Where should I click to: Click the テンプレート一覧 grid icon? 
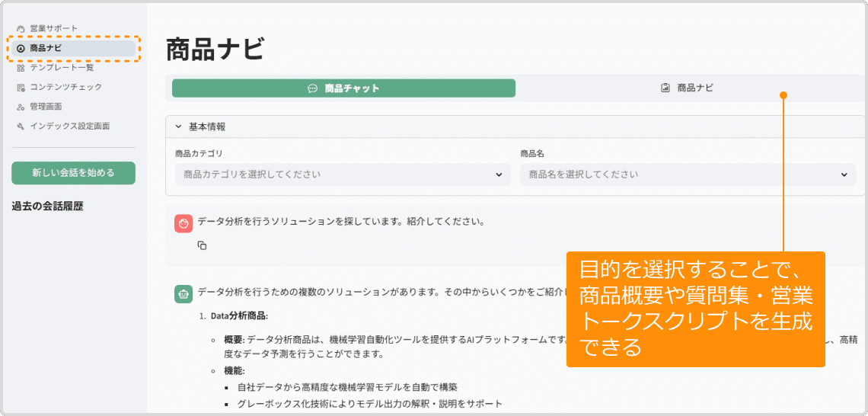[x=21, y=68]
